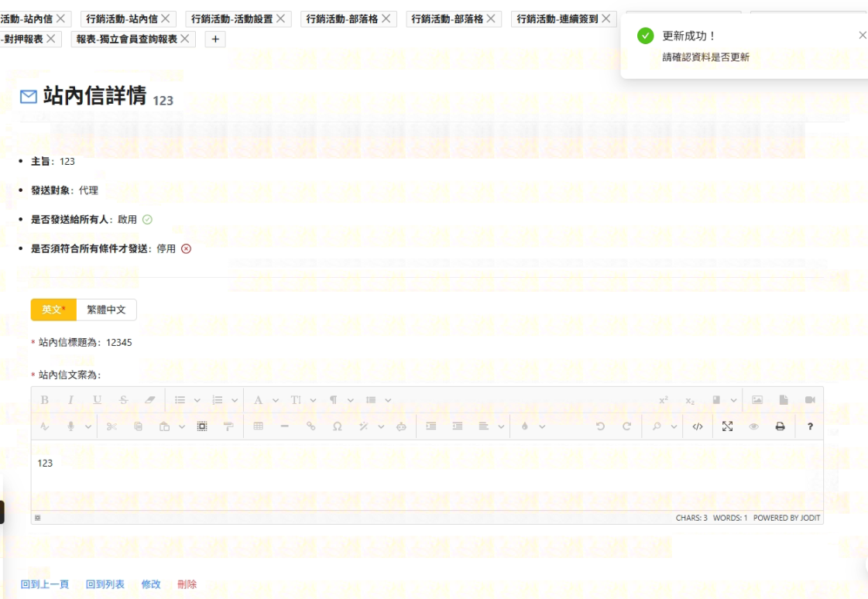The image size is (868, 599).
Task: Open the bulleted list style dropdown
Action: [197, 400]
